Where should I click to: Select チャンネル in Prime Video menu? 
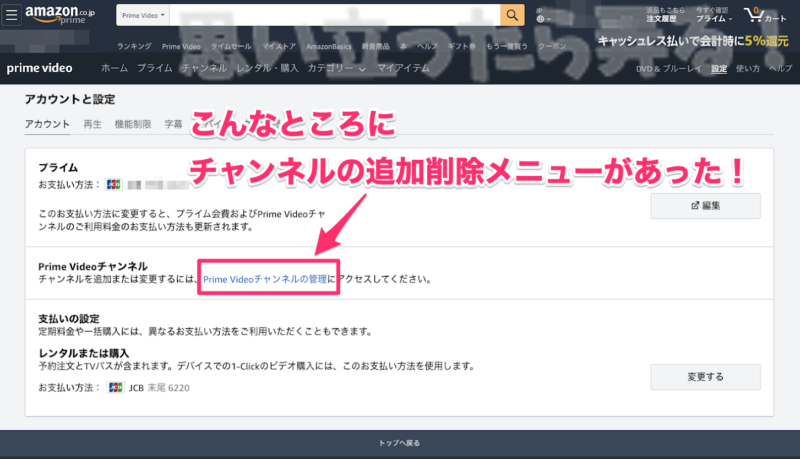[204, 68]
